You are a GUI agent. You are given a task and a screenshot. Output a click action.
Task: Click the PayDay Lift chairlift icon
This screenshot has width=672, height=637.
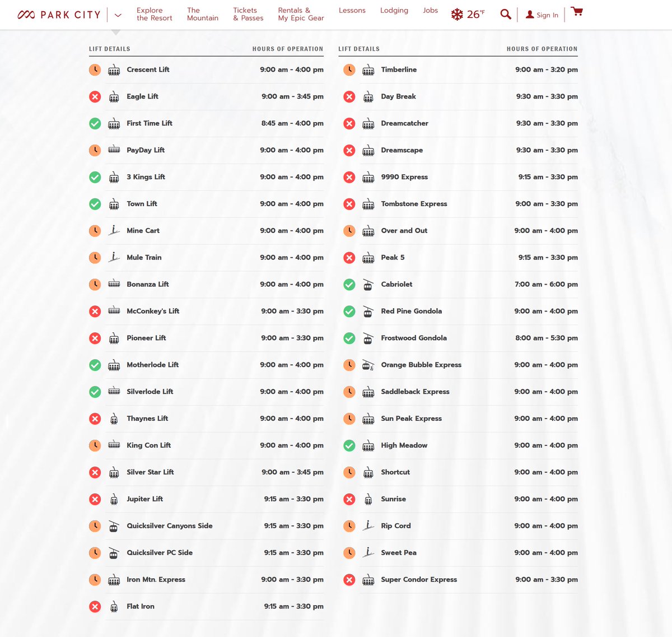click(x=114, y=150)
